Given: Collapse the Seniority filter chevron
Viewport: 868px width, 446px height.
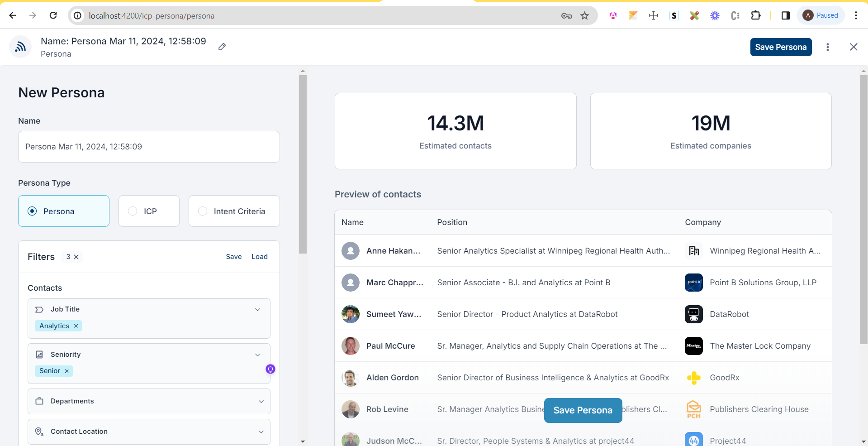Looking at the screenshot, I should point(257,355).
